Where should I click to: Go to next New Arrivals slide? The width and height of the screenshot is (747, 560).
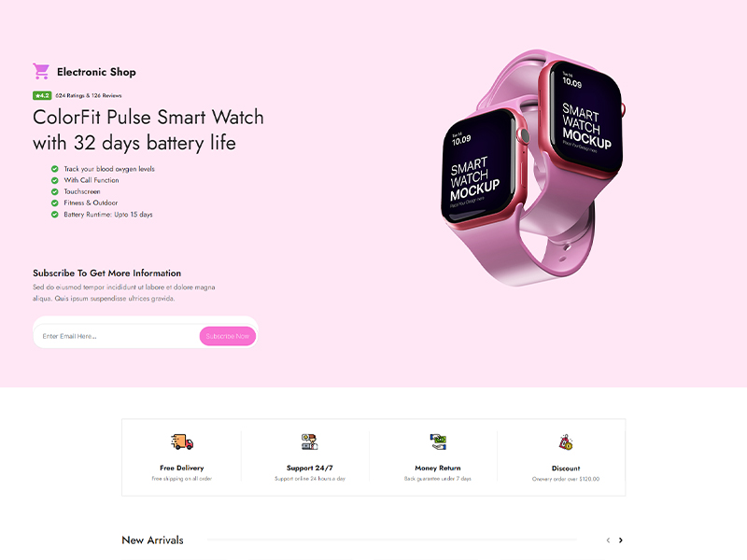[620, 540]
